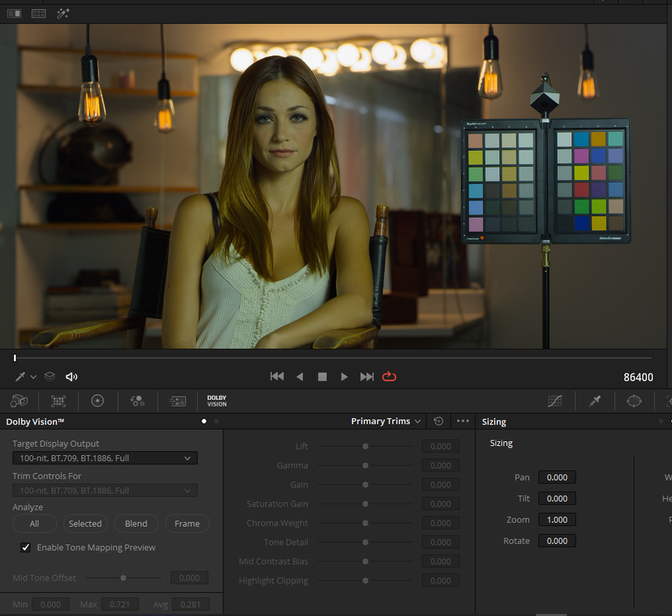Image resolution: width=672 pixels, height=616 pixels.
Task: Click the Pan value field
Action: coord(557,477)
